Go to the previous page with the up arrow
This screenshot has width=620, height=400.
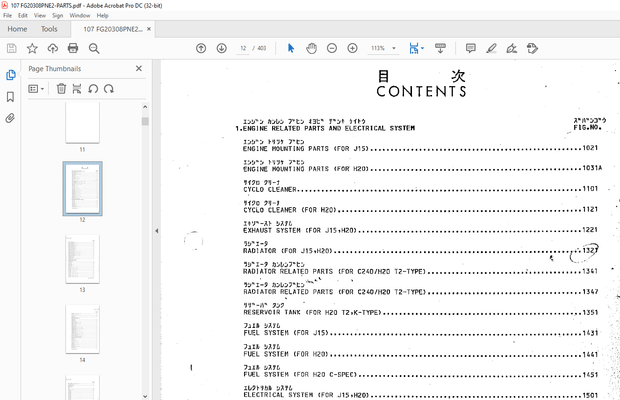tap(201, 48)
